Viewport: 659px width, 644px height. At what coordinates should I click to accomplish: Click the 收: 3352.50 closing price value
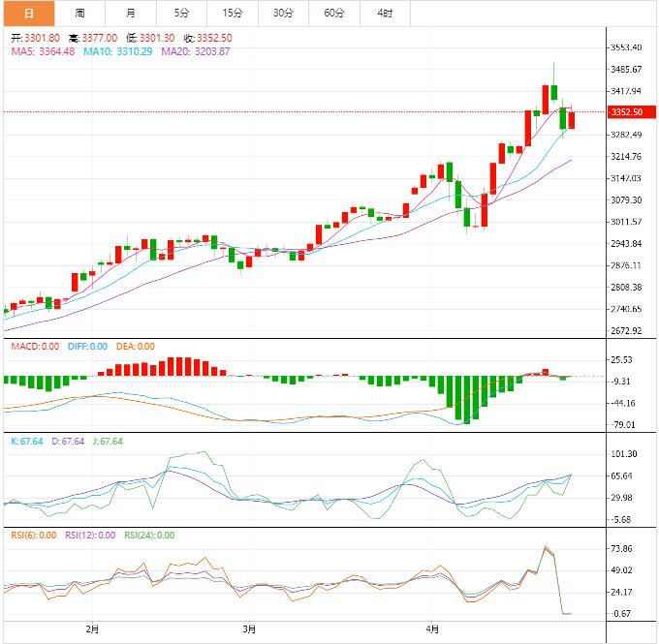pyautogui.click(x=207, y=38)
